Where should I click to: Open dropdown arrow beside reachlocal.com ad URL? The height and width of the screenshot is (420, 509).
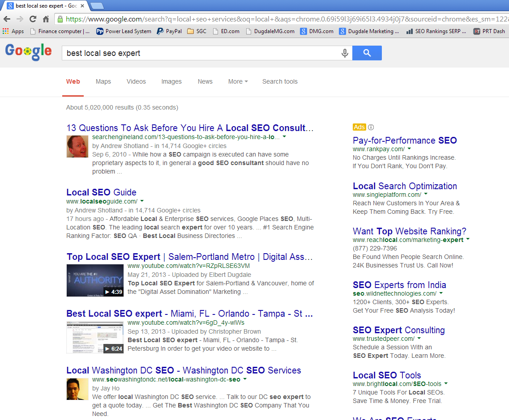(x=468, y=239)
